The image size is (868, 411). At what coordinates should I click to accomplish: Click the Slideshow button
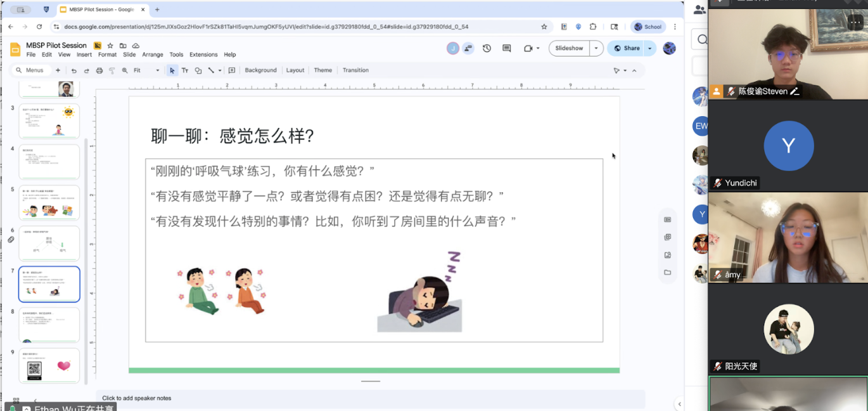tap(569, 48)
